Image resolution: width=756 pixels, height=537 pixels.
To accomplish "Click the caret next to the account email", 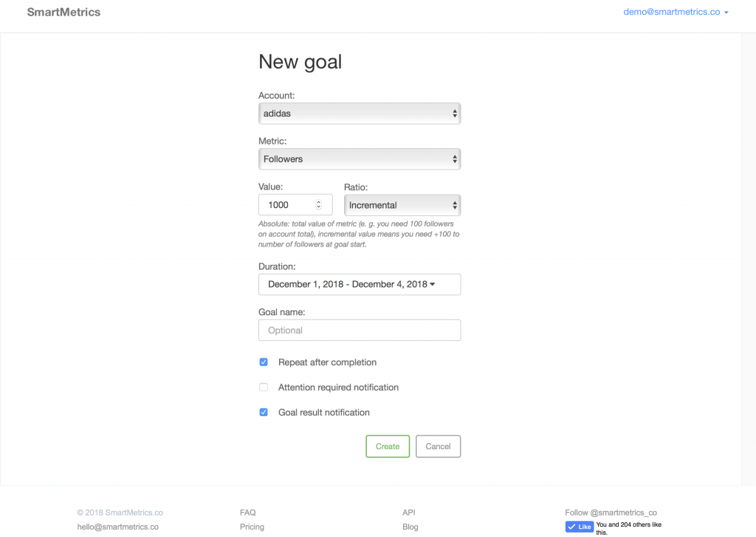I will [726, 13].
